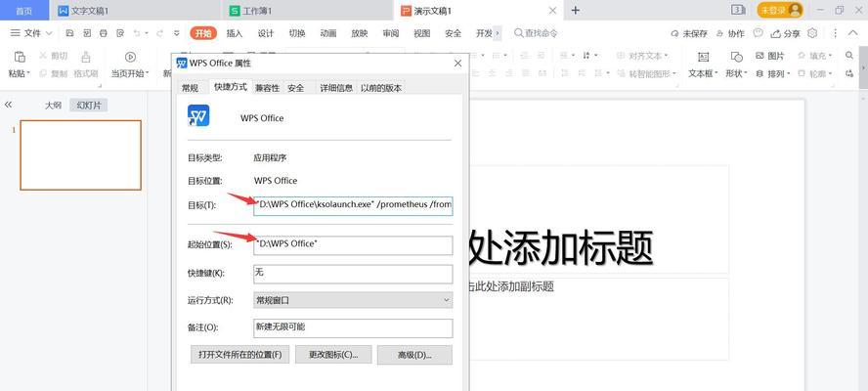Click the Redo arrow icon
The height and width of the screenshot is (391, 868).
159,33
